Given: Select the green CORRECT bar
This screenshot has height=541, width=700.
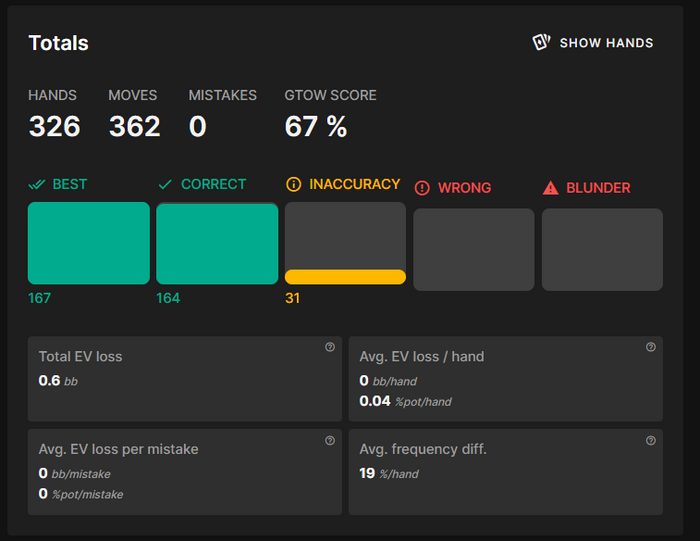Looking at the screenshot, I should pyautogui.click(x=217, y=244).
